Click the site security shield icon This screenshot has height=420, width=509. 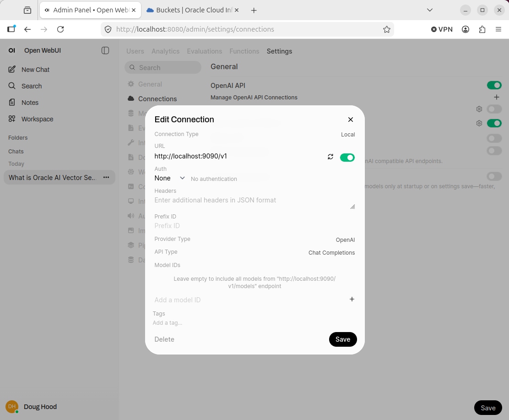[108, 29]
